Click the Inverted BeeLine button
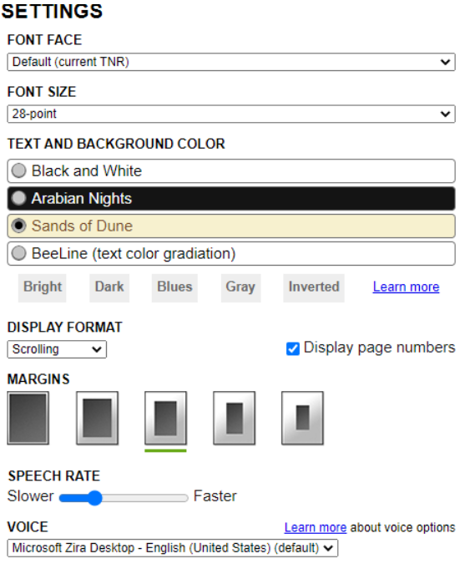This screenshot has width=475, height=574. click(314, 288)
